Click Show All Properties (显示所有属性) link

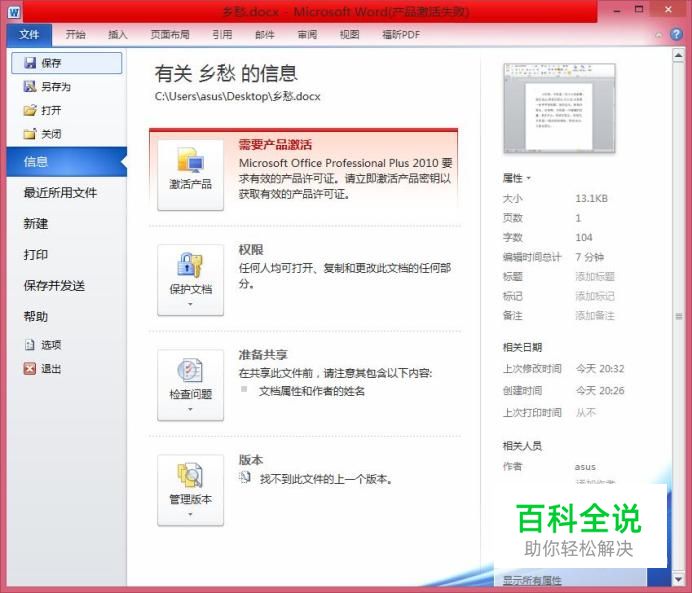click(532, 581)
